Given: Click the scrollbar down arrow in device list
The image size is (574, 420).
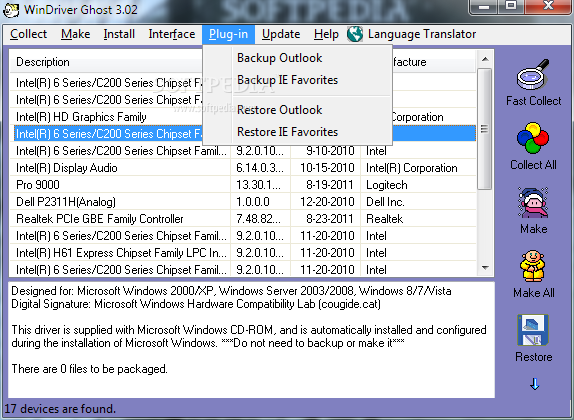Looking at the screenshot, I should [485, 268].
